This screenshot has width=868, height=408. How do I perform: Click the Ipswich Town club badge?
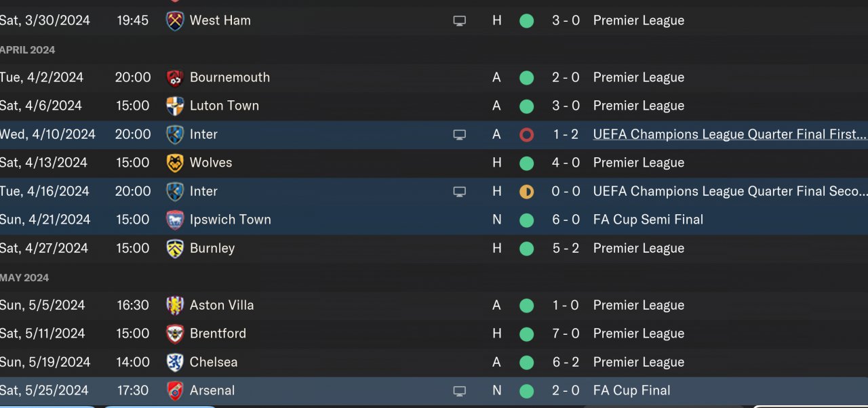coord(175,220)
